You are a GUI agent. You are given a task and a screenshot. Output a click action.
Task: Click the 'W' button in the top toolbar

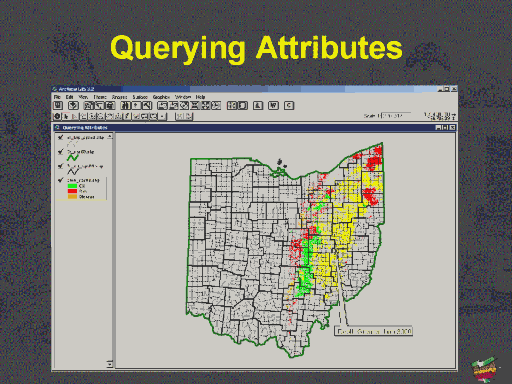click(273, 106)
